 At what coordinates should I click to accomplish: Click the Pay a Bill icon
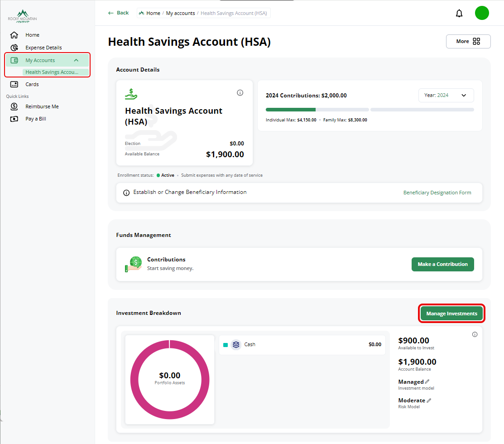click(x=14, y=118)
